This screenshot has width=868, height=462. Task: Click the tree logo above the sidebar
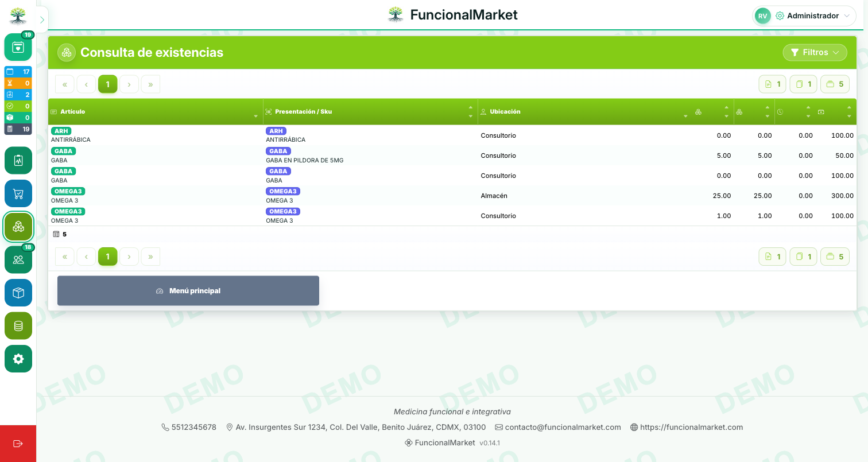point(18,15)
